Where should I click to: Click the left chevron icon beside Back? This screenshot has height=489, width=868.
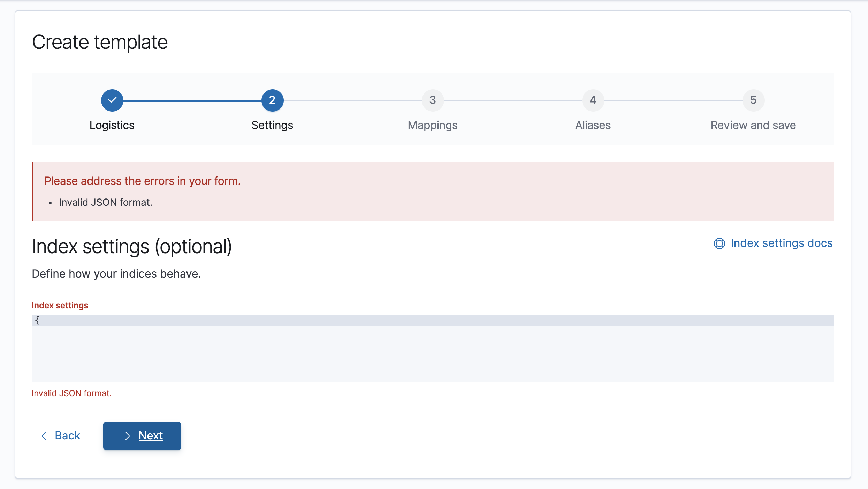pos(44,436)
